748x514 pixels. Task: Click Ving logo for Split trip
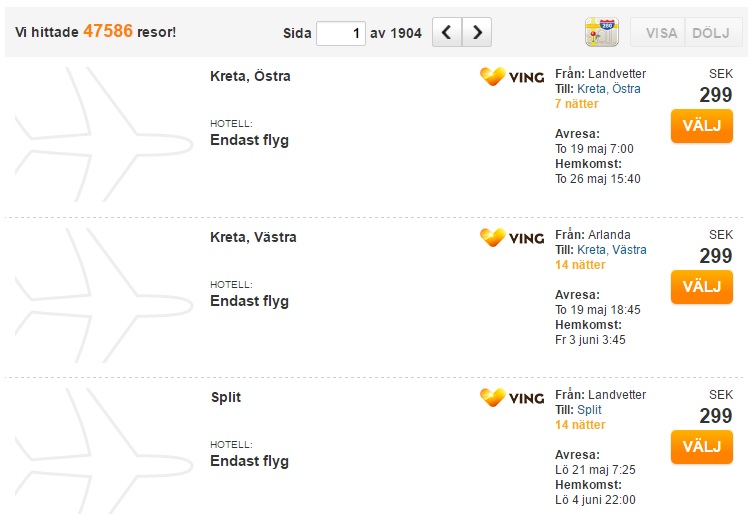click(512, 397)
